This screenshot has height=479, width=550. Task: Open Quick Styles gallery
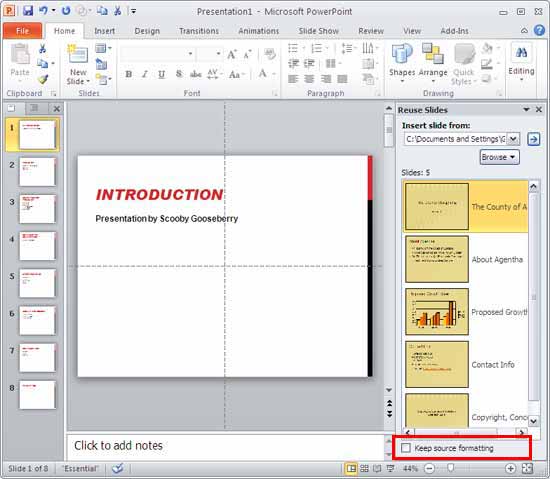click(x=464, y=63)
